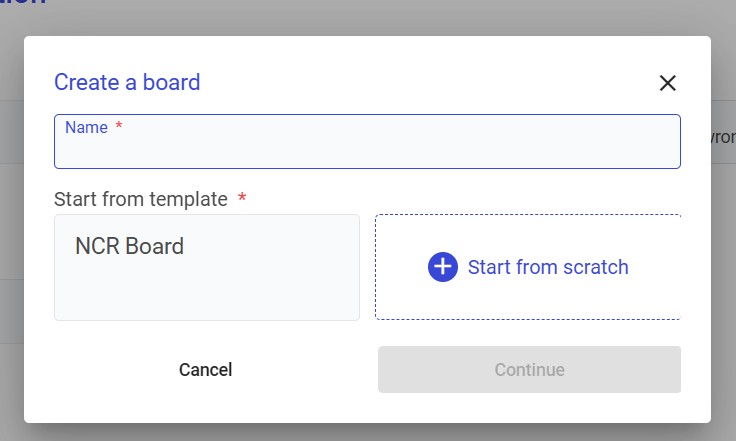Click the white plus sign inside the blue circle
The height and width of the screenshot is (441, 736).
click(442, 267)
